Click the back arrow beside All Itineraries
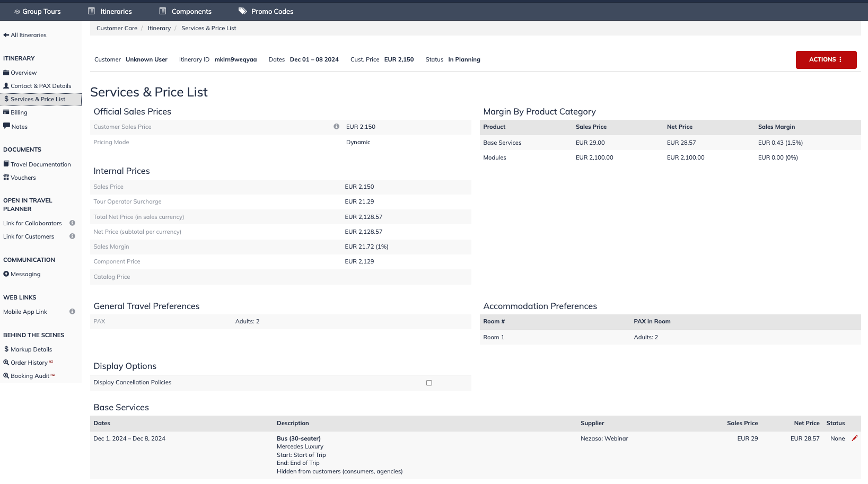Viewport: 868px width, 484px height. (6, 35)
